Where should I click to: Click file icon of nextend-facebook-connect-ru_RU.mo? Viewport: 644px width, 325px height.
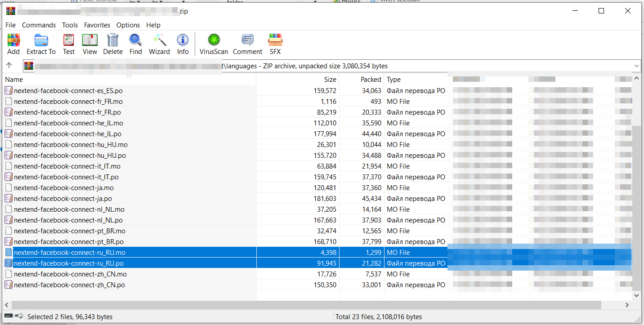pyautogui.click(x=9, y=252)
